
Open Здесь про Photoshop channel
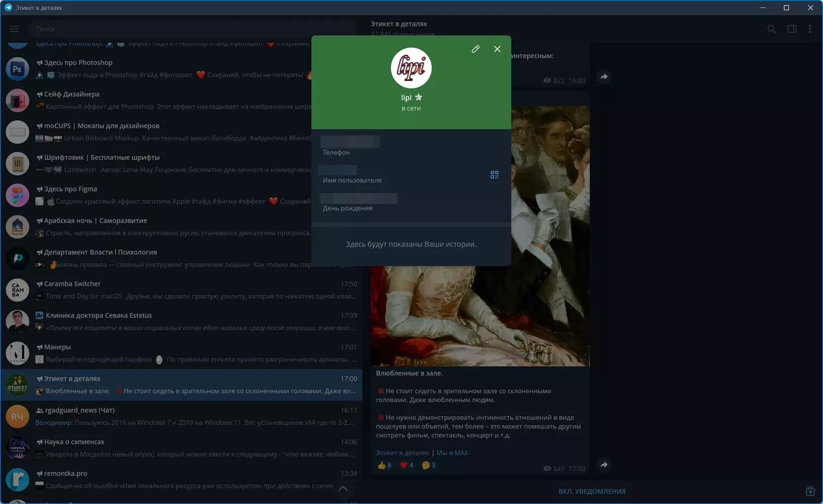tap(181, 69)
